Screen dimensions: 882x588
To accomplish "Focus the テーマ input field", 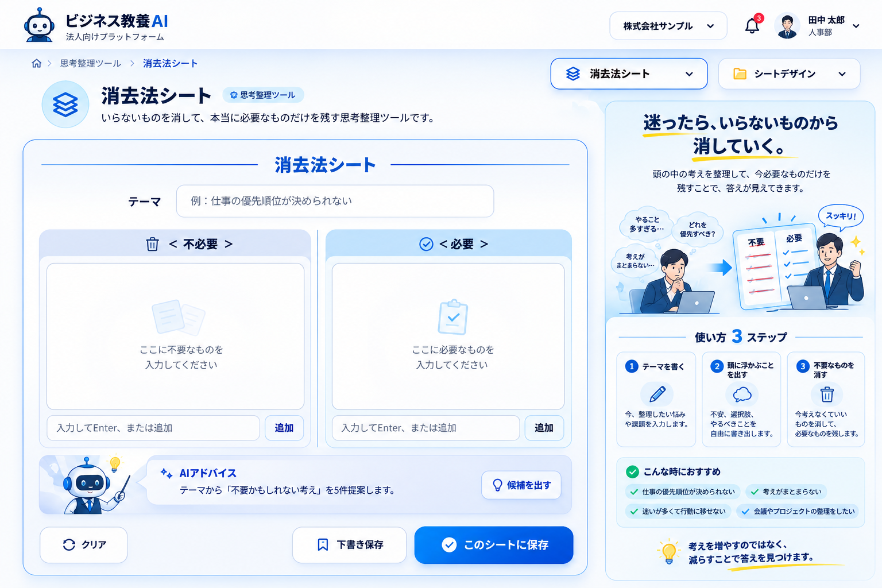I will pos(335,201).
